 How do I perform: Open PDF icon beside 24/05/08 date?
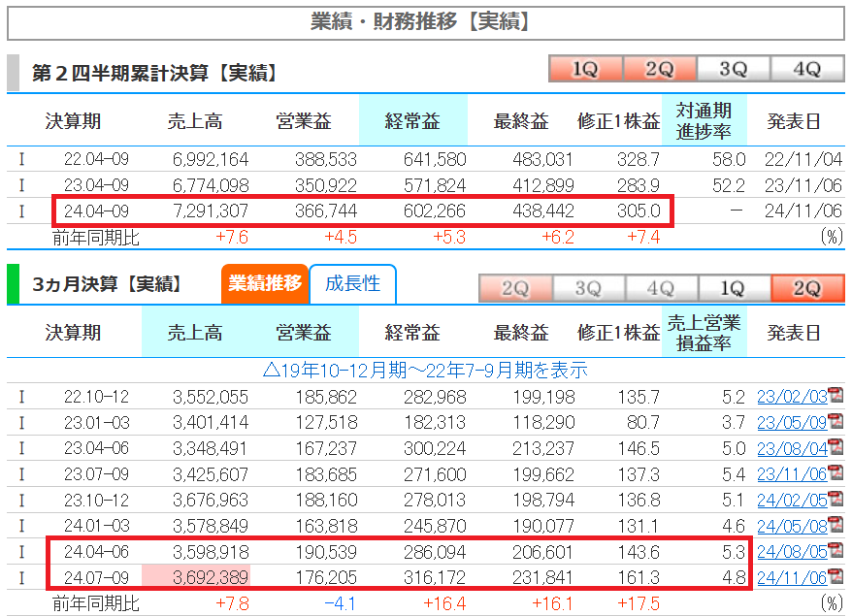click(836, 525)
